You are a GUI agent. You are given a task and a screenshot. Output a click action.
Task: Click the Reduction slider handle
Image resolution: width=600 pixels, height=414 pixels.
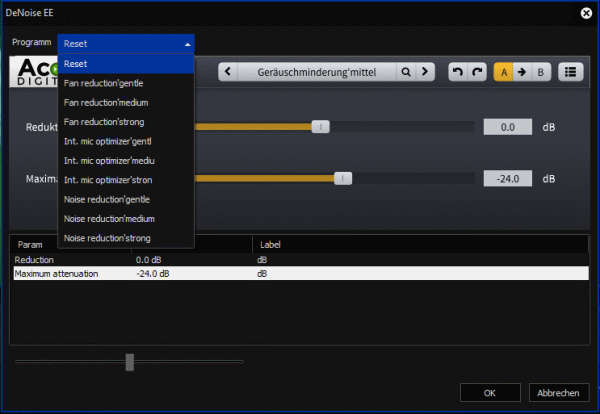point(321,127)
